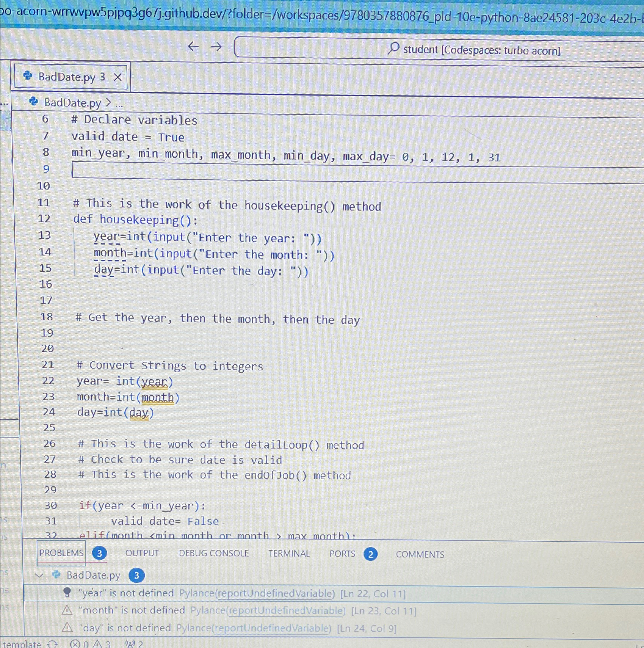Close the BadDate.py editor tab
The height and width of the screenshot is (648, 644).
tap(119, 77)
